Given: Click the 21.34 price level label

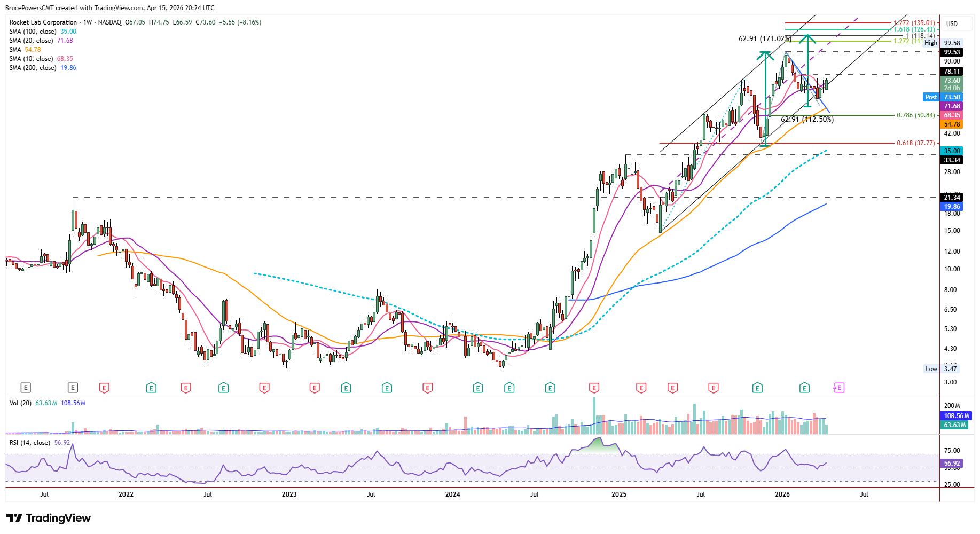Looking at the screenshot, I should [x=952, y=198].
